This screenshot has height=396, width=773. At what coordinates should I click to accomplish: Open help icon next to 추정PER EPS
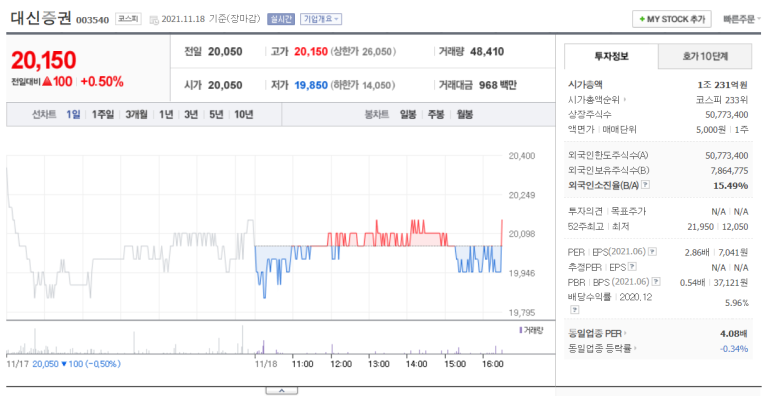click(x=632, y=267)
